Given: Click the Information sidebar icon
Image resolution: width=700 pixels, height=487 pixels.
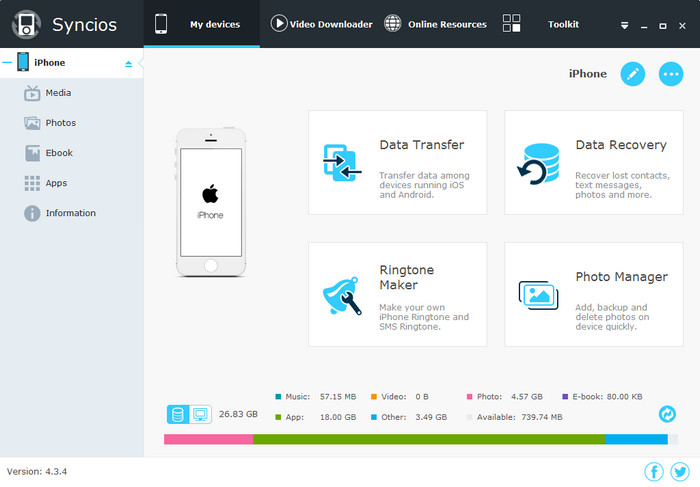Looking at the screenshot, I should tap(32, 213).
